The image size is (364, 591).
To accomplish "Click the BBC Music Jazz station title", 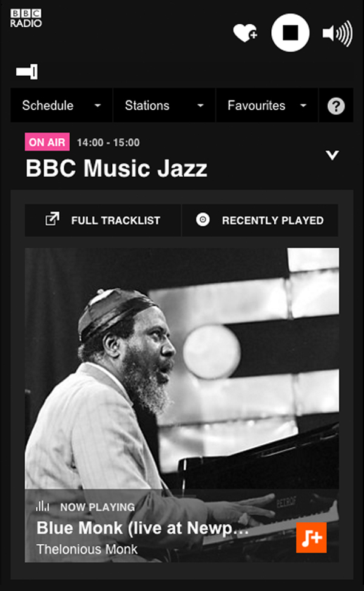I will [x=116, y=168].
